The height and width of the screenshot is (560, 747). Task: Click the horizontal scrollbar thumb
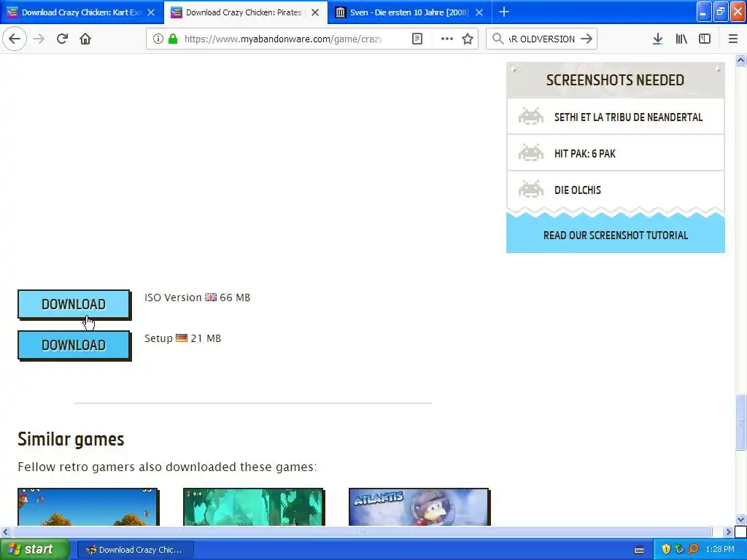click(x=362, y=532)
